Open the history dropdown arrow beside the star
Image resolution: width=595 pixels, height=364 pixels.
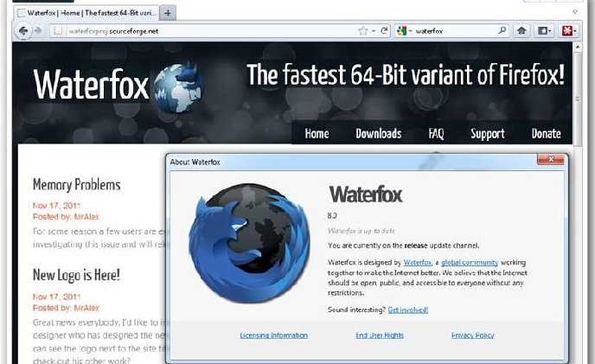374,31
